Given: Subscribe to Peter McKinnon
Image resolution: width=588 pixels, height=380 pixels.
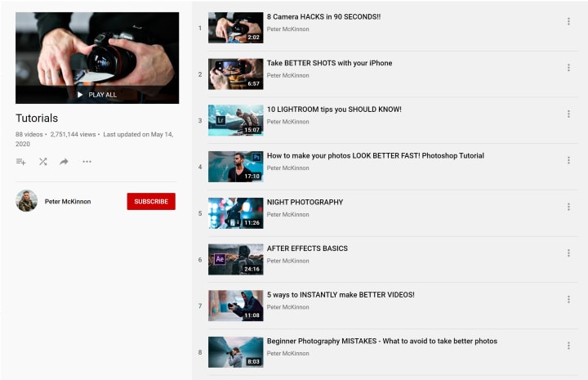Looking at the screenshot, I should click(x=151, y=202).
